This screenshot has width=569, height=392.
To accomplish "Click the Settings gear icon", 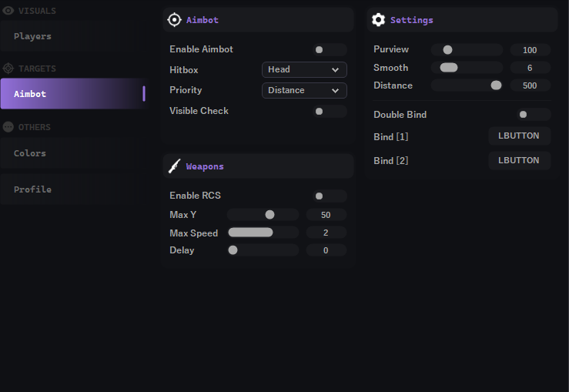I will click(x=378, y=20).
